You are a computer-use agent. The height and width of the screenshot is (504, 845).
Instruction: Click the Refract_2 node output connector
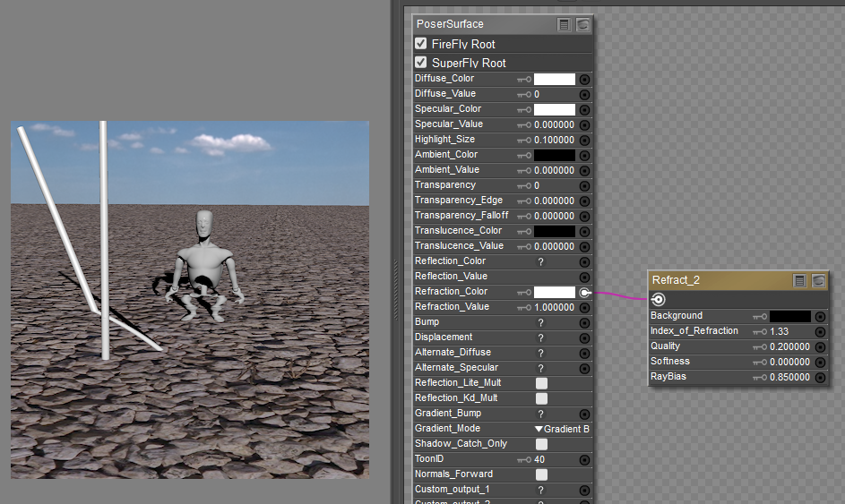tap(658, 300)
